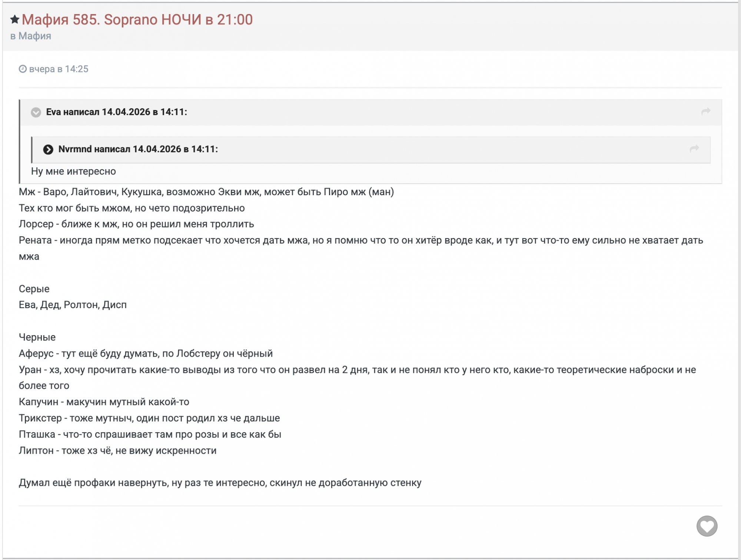Click the 'Ева, Дед, Ролтон, Дисп' line
Screen dimensions: 741x560
[x=73, y=305]
